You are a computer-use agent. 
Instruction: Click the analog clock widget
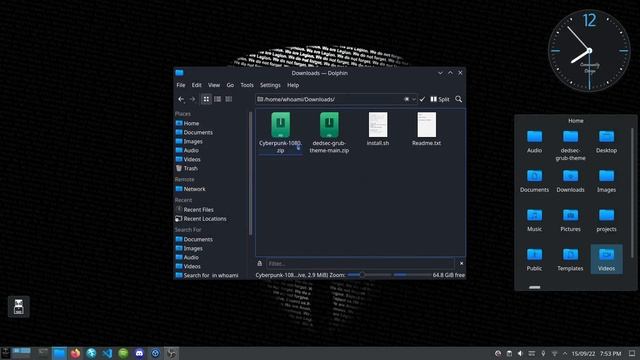coord(589,51)
